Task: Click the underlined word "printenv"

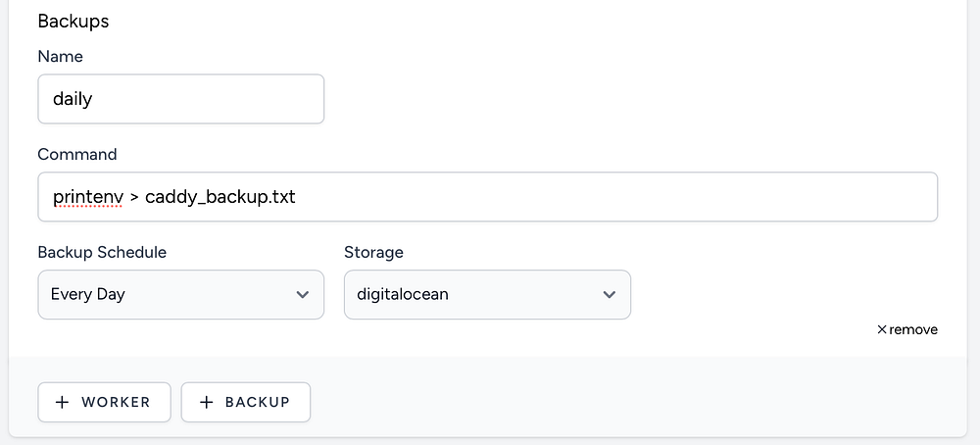Action: coord(87,198)
